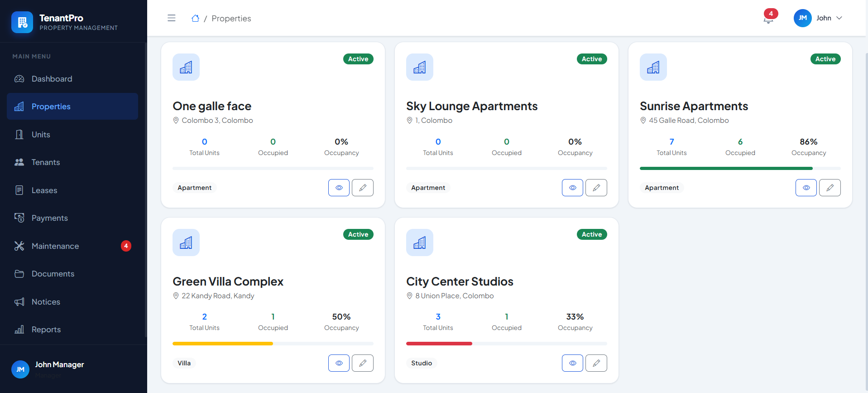Viewport: 868px width, 393px height.
Task: Click address 8 Union Place, Colombo
Action: tap(455, 296)
